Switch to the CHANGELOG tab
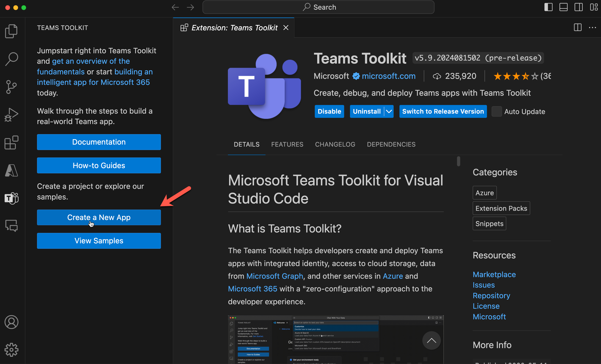The image size is (601, 364). click(x=335, y=144)
